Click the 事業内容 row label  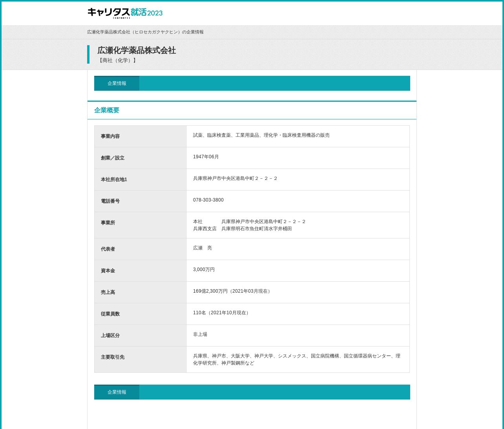(110, 136)
